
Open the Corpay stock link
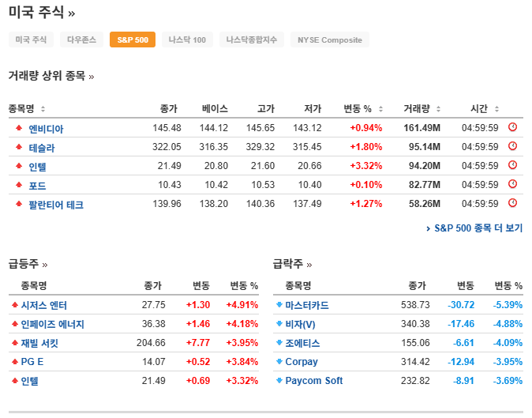click(x=302, y=362)
